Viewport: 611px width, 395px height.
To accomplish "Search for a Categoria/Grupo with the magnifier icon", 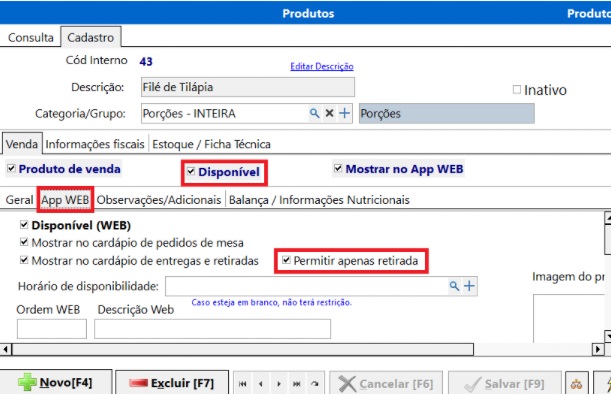I will point(314,113).
